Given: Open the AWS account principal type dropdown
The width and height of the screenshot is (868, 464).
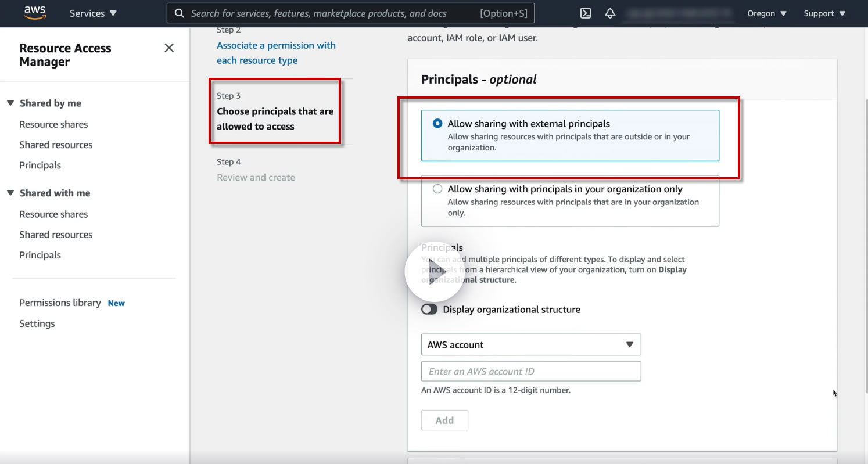Looking at the screenshot, I should click(x=530, y=345).
